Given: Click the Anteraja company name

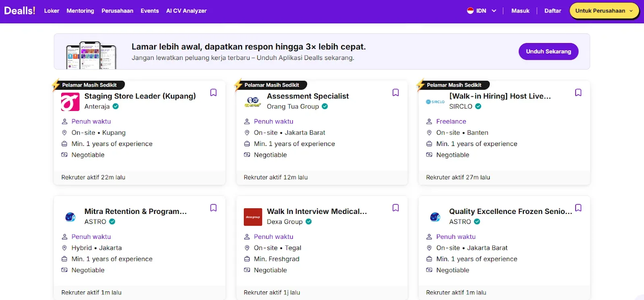Looking at the screenshot, I should pos(97,107).
